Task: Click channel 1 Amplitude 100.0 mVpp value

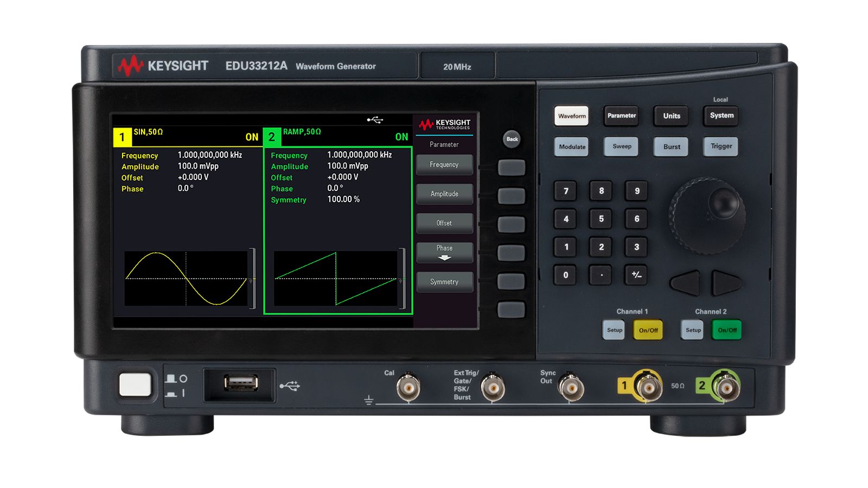Action: pos(198,166)
